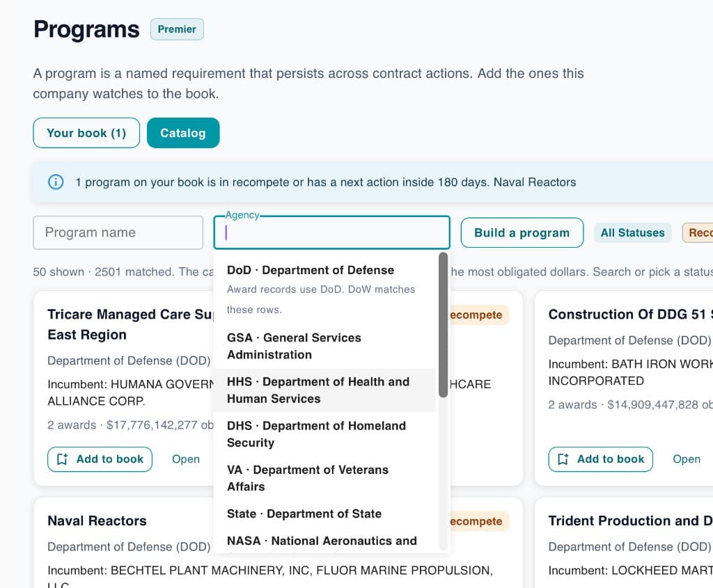713x588 pixels.
Task: Switch to Your book (1) tab
Action: tap(86, 133)
